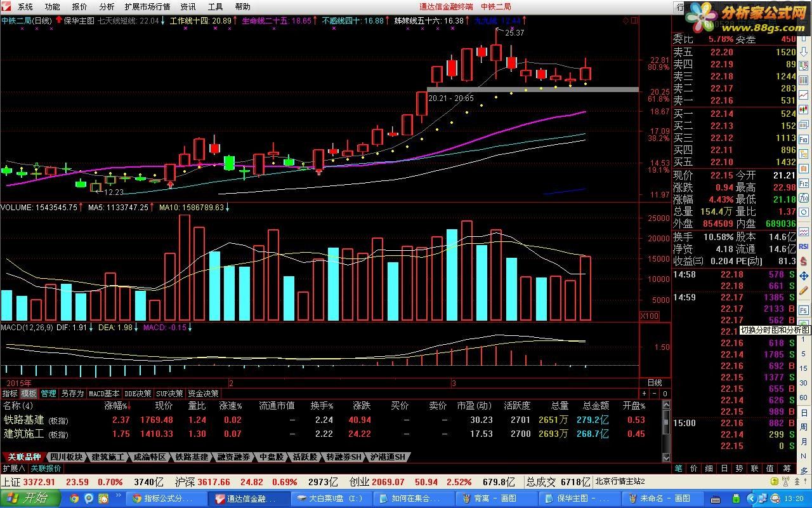The height and width of the screenshot is (508, 812).
Task: Switch to 融资融券 tab
Action: point(233,457)
